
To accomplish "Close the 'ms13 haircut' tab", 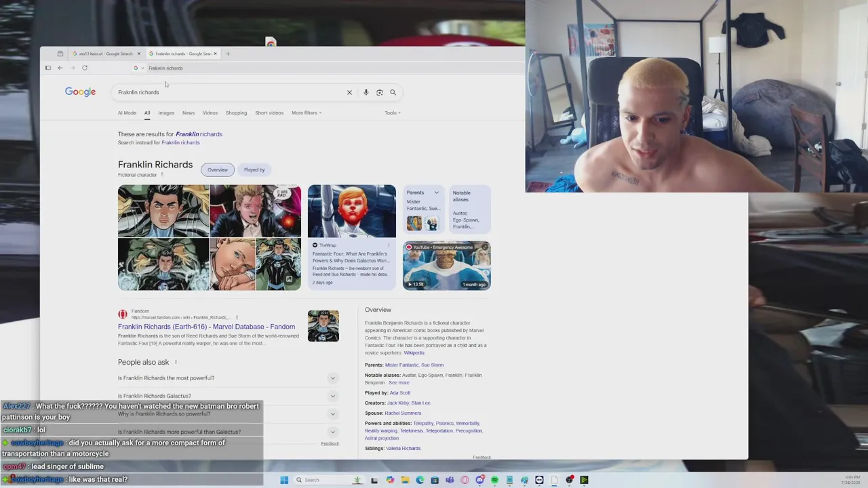I will point(139,54).
